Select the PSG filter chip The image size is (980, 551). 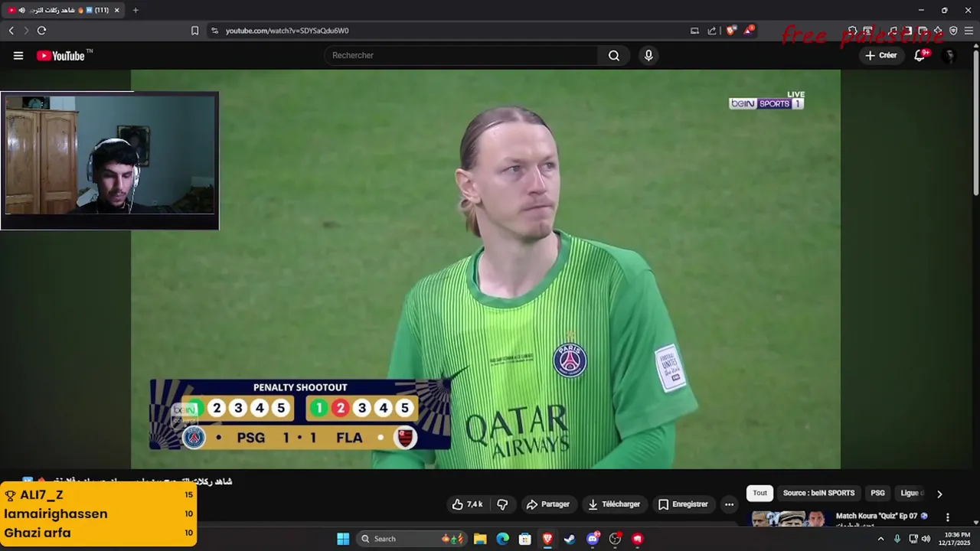(x=877, y=494)
